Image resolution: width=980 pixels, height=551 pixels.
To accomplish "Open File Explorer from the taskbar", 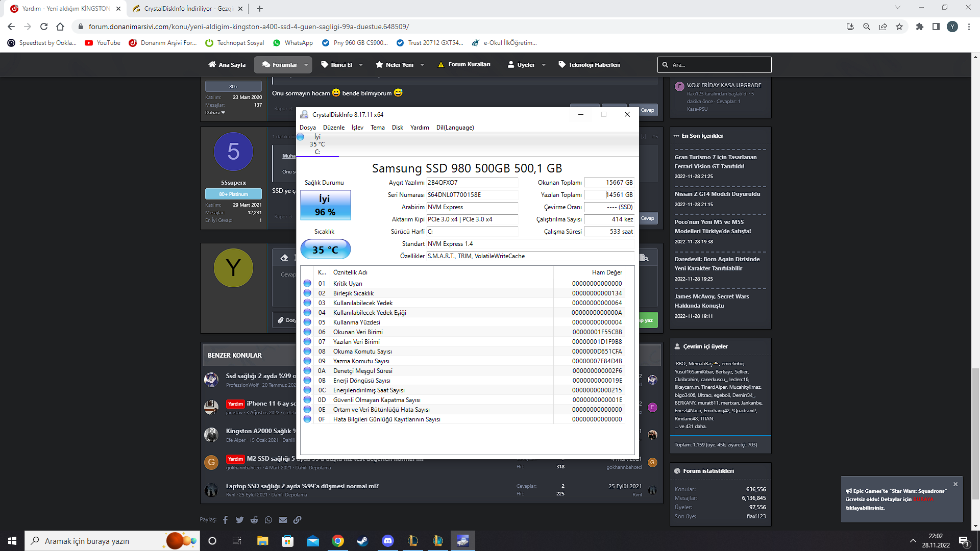I will (262, 541).
